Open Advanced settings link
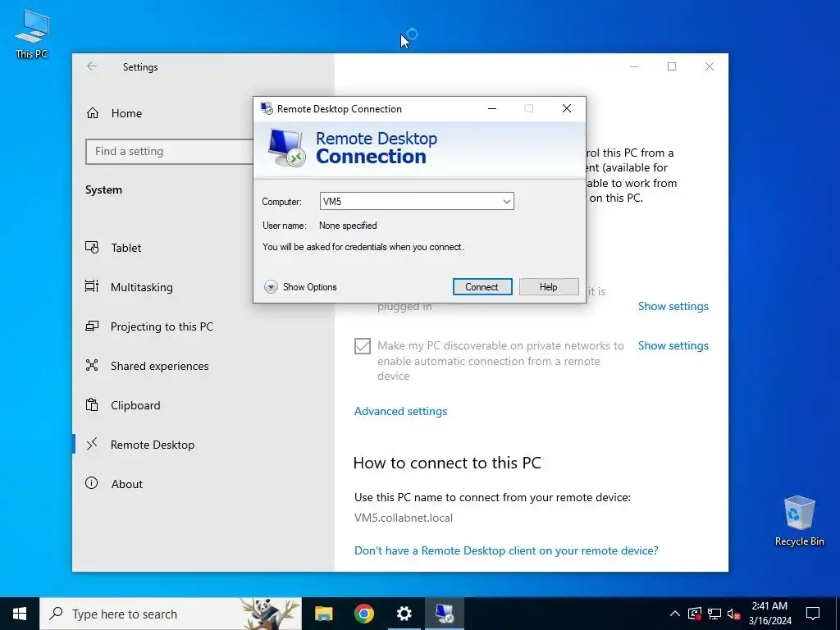840x630 pixels. pyautogui.click(x=400, y=412)
